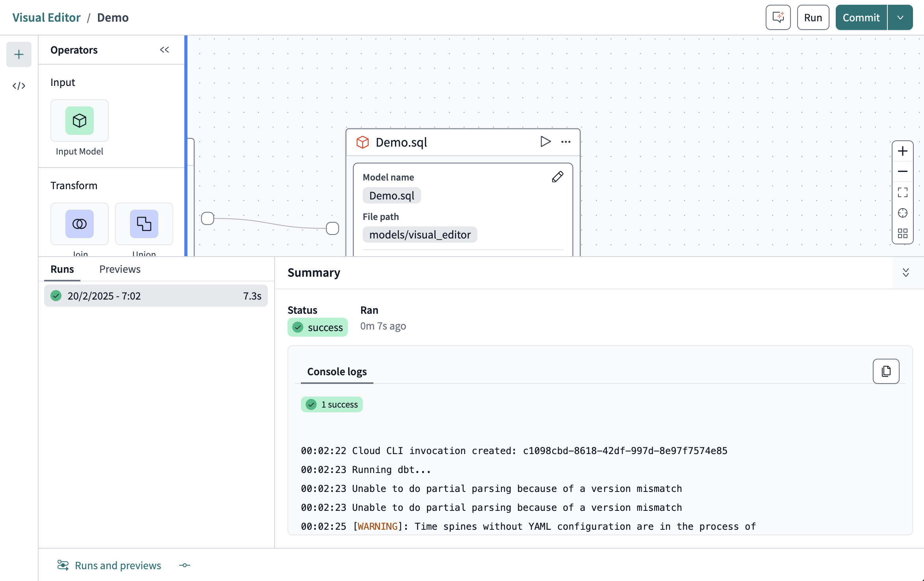This screenshot has width=924, height=581.
Task: Select the Console logs tab
Action: (337, 372)
